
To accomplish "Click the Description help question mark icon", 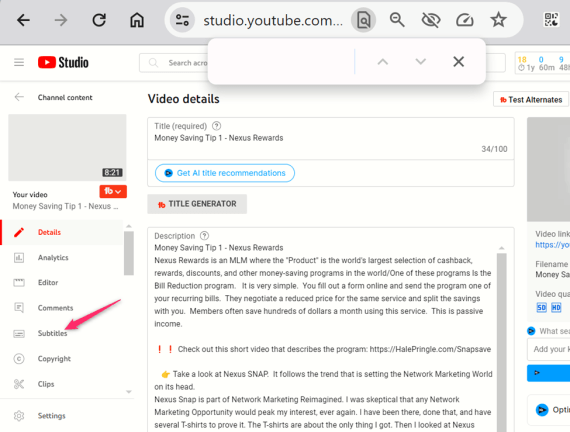I will coord(205,236).
